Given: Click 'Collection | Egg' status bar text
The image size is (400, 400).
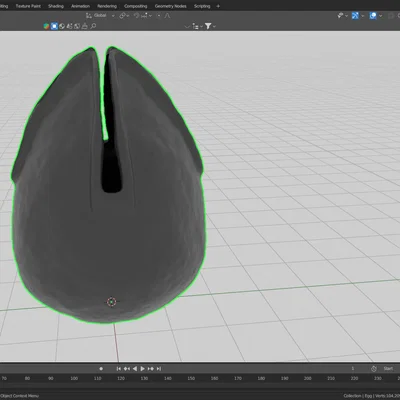Looking at the screenshot, I should click(x=358, y=396).
